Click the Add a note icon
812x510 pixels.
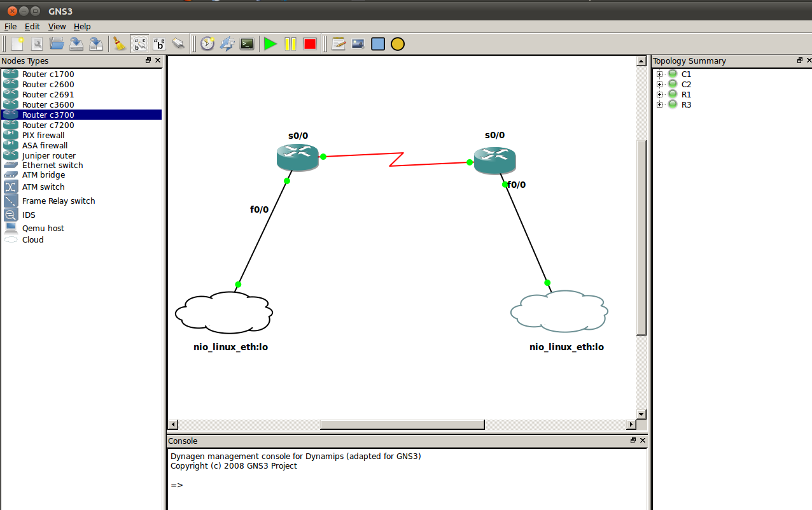[x=339, y=44]
